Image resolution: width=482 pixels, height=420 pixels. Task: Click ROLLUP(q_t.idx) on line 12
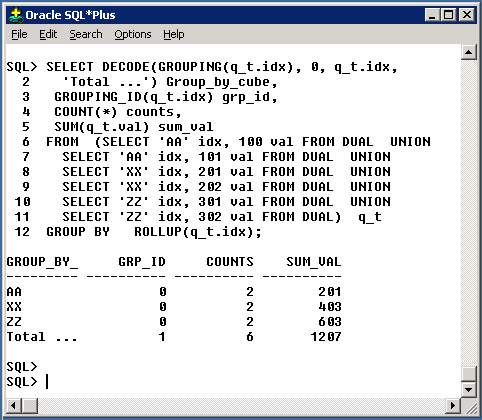pyautogui.click(x=194, y=232)
